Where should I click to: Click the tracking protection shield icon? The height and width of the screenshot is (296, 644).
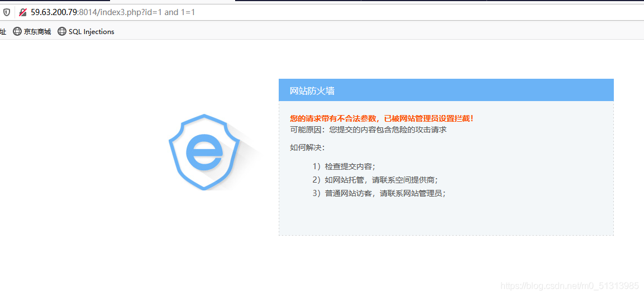(7, 12)
